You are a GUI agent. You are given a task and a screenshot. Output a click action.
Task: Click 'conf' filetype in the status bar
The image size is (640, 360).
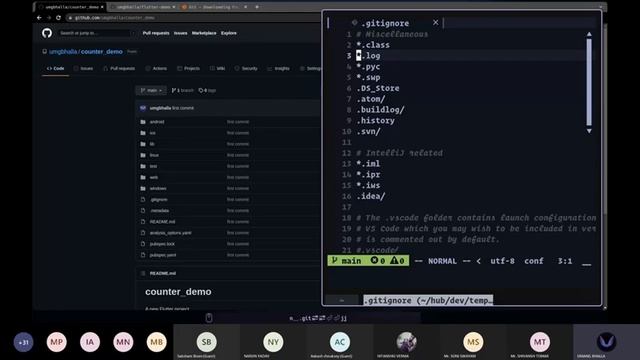(534, 261)
